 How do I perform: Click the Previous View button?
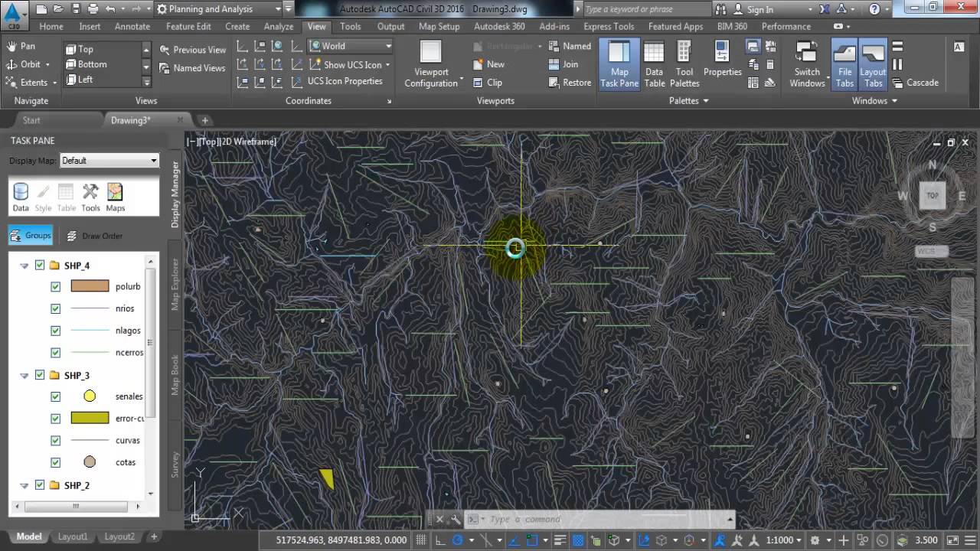[193, 50]
